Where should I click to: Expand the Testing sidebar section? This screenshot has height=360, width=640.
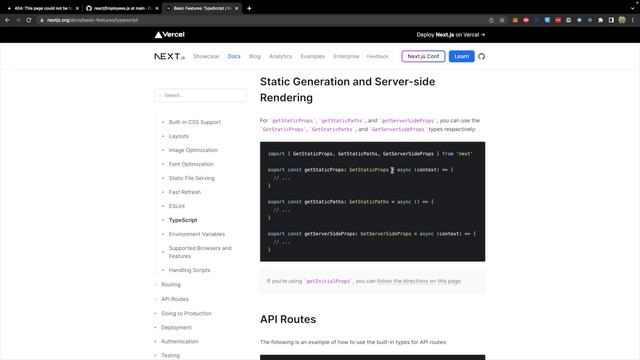(170, 356)
